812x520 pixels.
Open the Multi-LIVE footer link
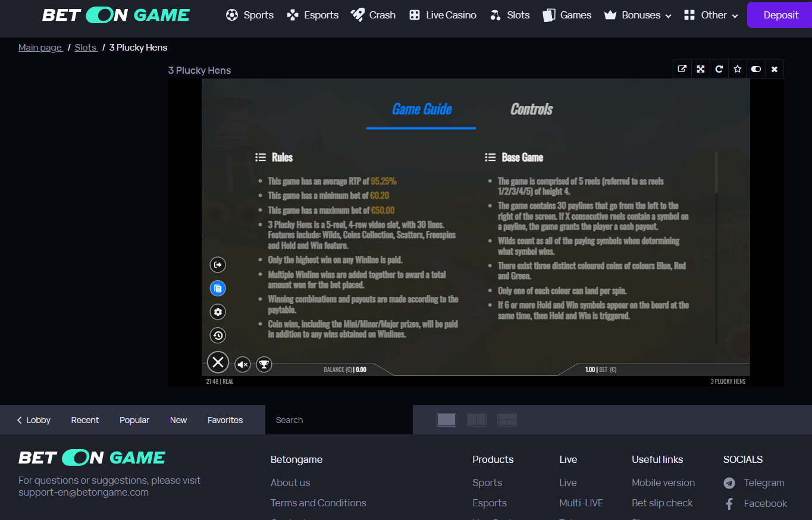581,503
